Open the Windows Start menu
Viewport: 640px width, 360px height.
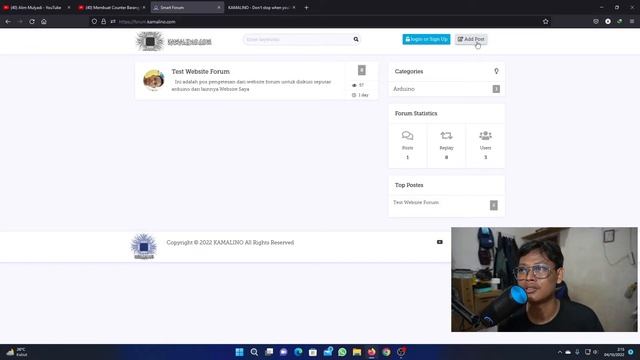coord(240,352)
